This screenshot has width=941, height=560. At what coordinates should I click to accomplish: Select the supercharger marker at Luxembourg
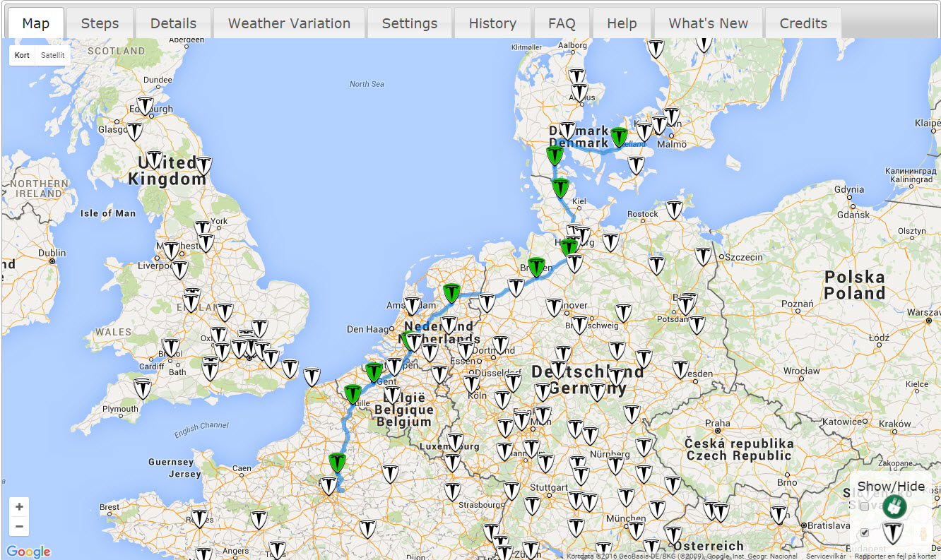tap(454, 443)
